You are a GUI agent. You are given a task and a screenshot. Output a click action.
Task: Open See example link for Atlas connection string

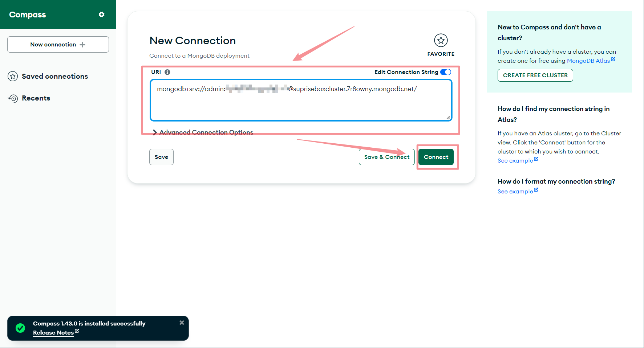(x=518, y=160)
